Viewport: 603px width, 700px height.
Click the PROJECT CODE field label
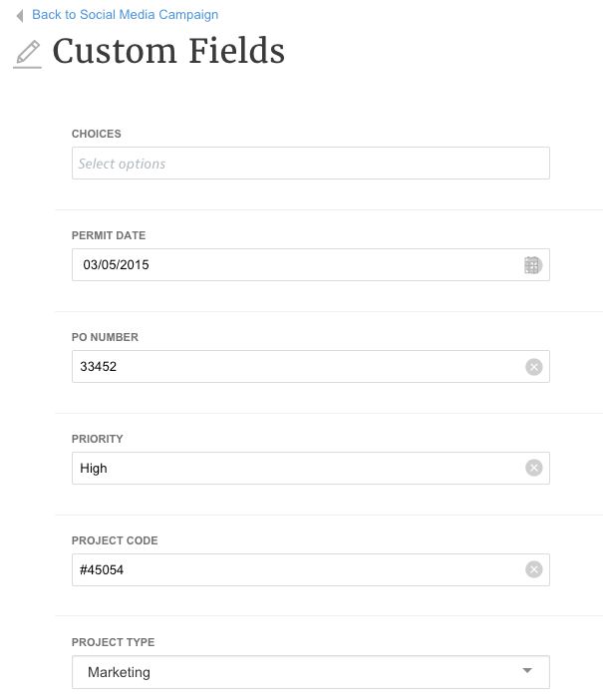pyautogui.click(x=115, y=540)
